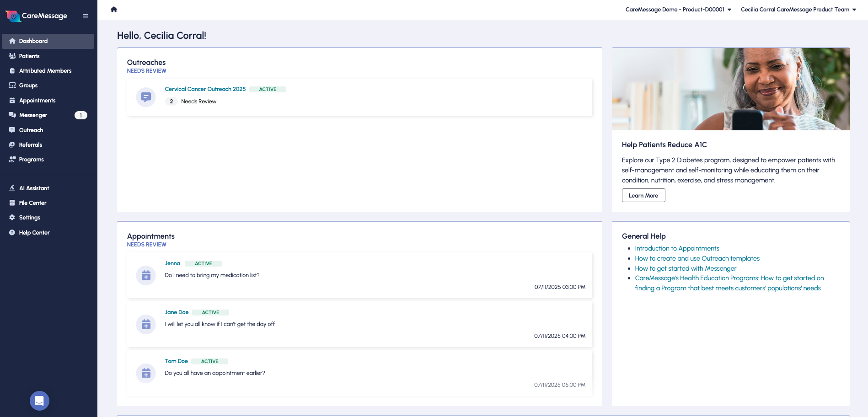Viewport: 868px width, 417px height.
Task: Open the AI Assistant
Action: coord(34,188)
